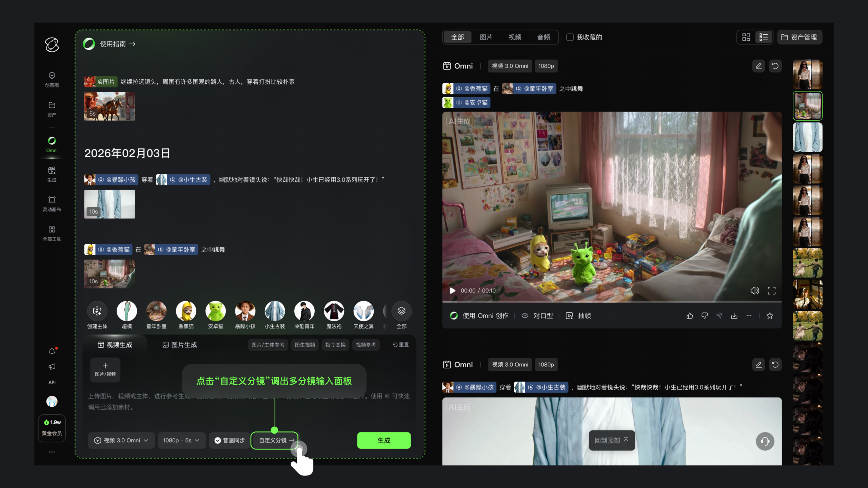The height and width of the screenshot is (488, 868).
Task: Select the 视频 filter tab
Action: pos(515,37)
